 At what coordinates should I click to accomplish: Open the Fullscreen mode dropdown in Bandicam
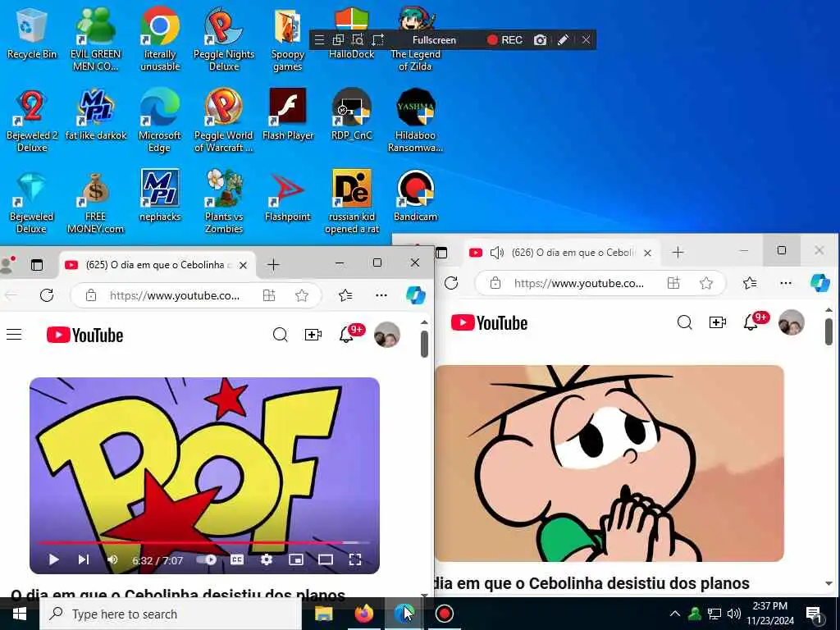pyautogui.click(x=434, y=39)
